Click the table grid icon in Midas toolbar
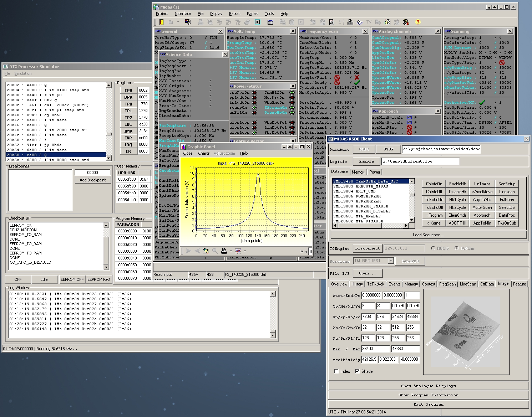This screenshot has width=532, height=417. [270, 22]
